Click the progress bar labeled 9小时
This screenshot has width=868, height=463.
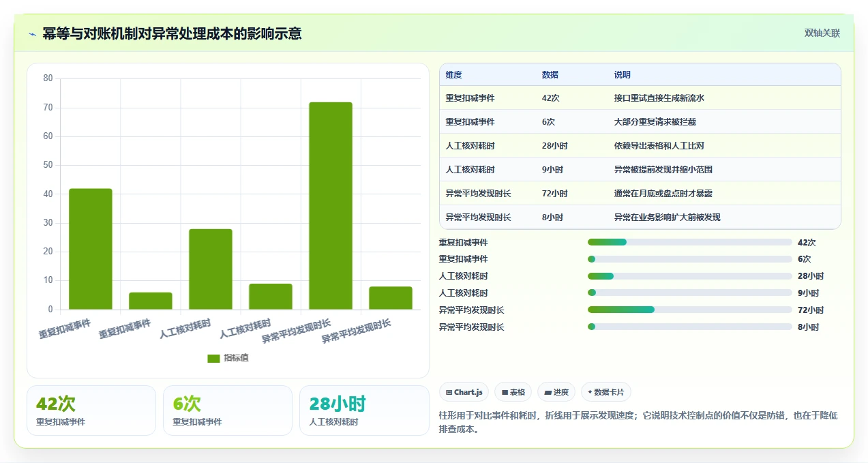pyautogui.click(x=690, y=293)
